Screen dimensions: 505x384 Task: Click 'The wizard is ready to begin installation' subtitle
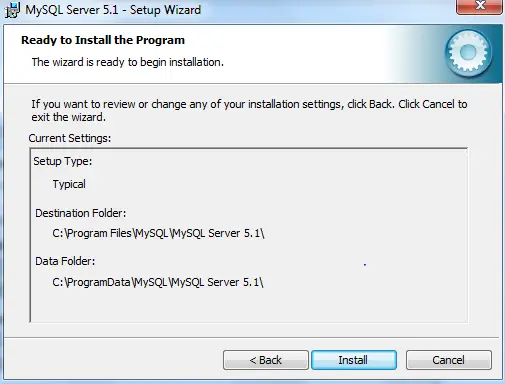point(128,62)
